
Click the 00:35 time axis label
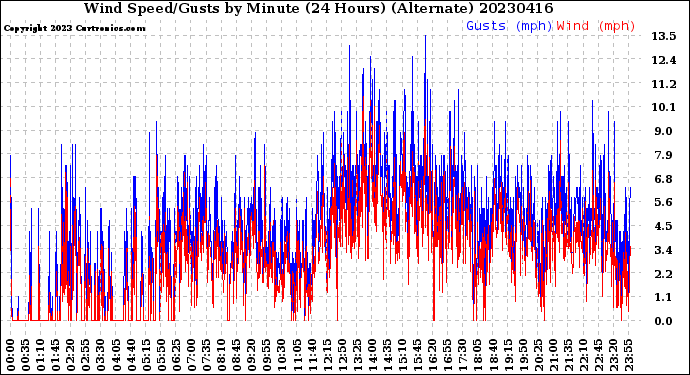[x=26, y=355]
